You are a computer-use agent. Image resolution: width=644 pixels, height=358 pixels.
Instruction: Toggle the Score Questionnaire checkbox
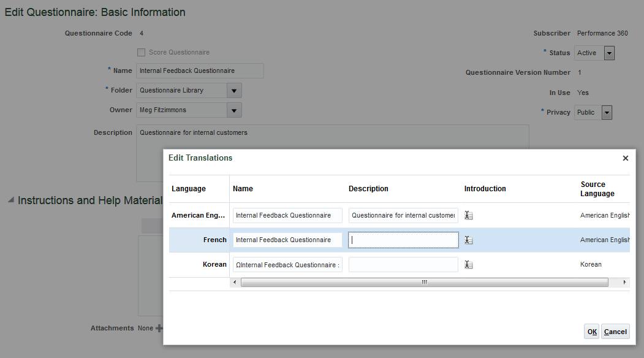coord(142,52)
